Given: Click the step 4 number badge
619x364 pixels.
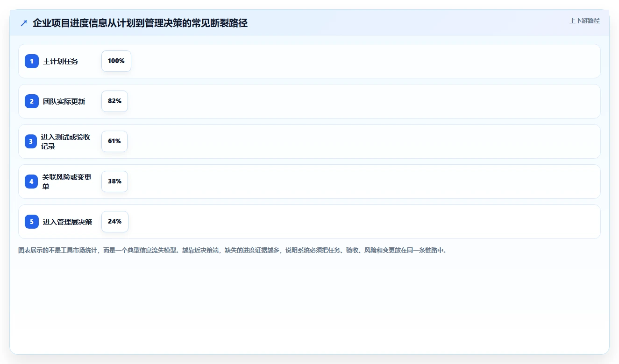Looking at the screenshot, I should 31,182.
